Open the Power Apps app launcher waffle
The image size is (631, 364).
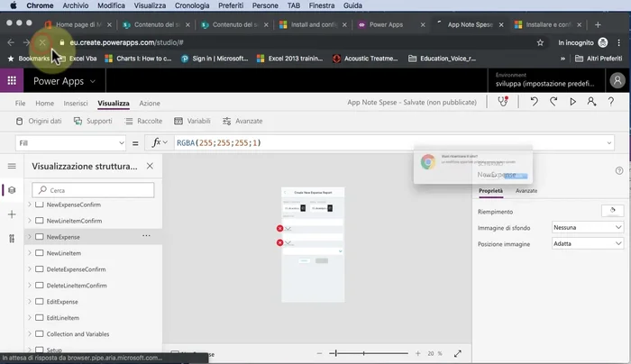tap(13, 80)
